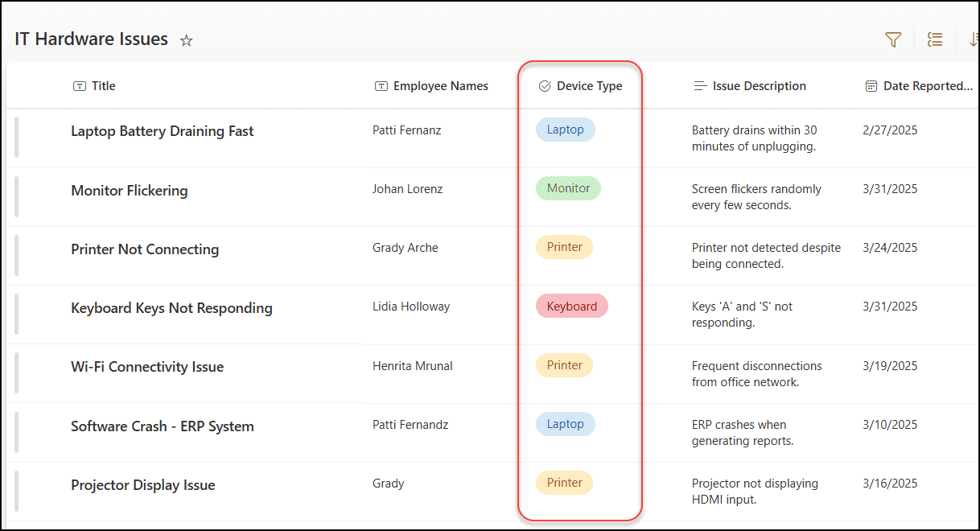Sort by the Title column header
This screenshot has width=980, height=531.
(103, 86)
